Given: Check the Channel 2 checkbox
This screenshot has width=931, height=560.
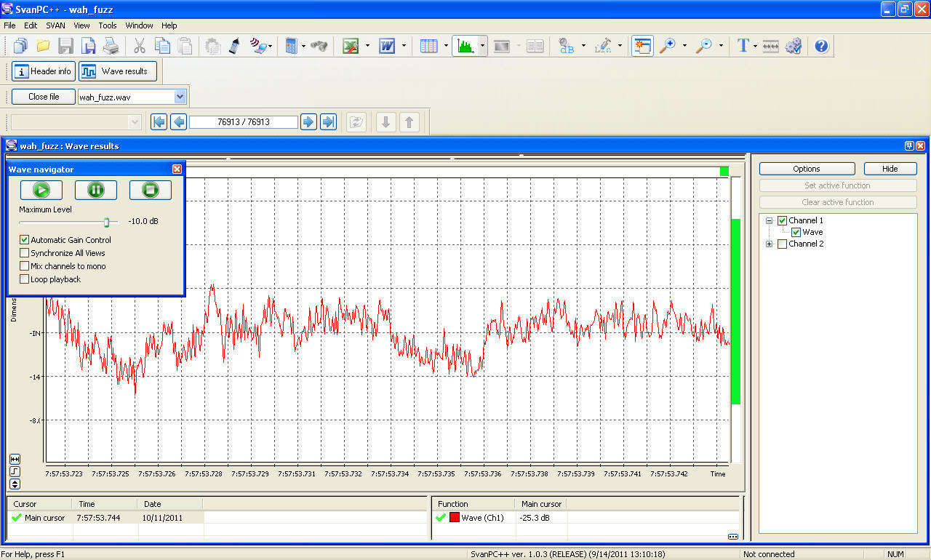Looking at the screenshot, I should point(783,244).
